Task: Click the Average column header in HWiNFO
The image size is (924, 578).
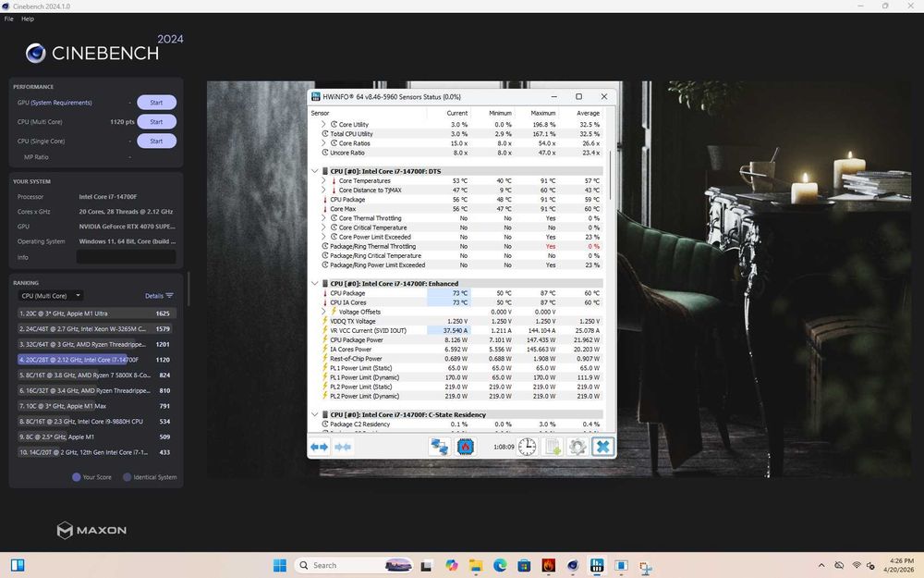Action: tap(588, 113)
